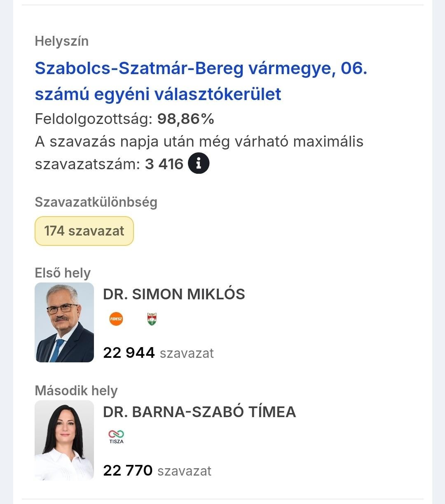
Task: Click the info icon beside 3 416
Action: [199, 163]
